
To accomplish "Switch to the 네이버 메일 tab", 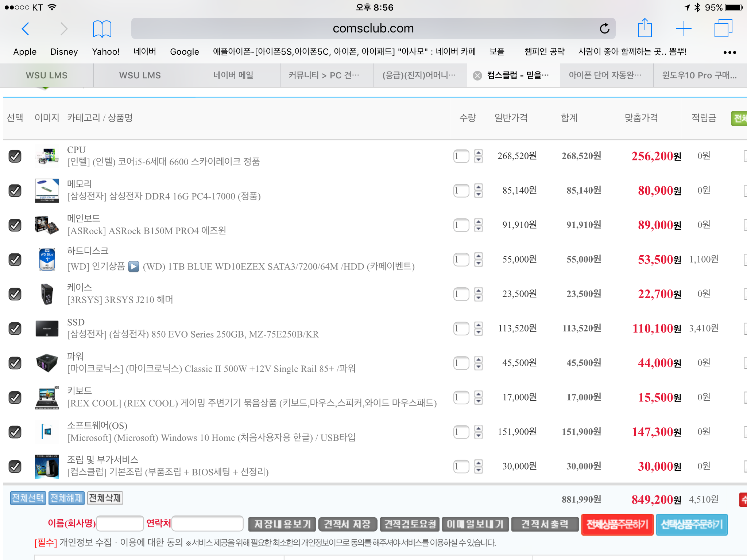I will click(233, 75).
